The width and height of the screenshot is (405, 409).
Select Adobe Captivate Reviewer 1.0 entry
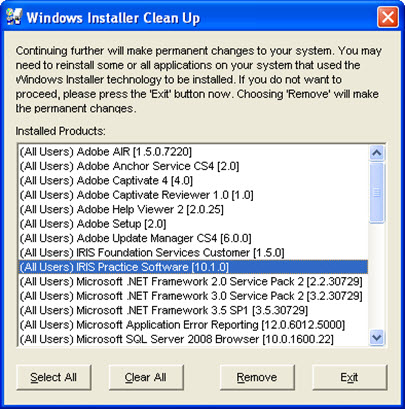(193, 195)
